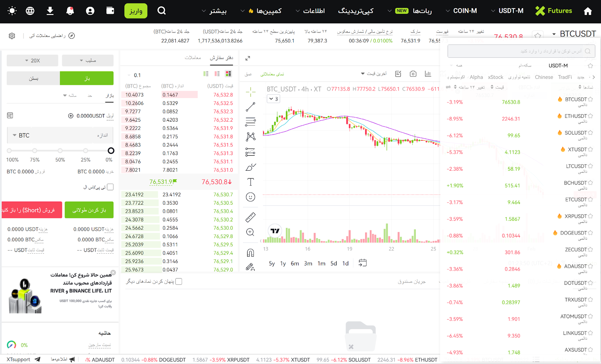The image size is (601, 364).
Task: Check the hide other symbols checkbox
Action: (179, 281)
